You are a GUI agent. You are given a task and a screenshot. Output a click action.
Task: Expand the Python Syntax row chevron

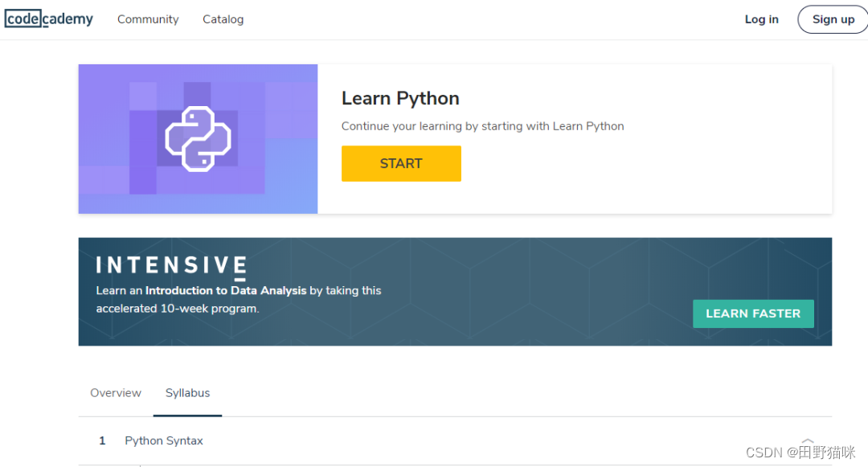pos(808,441)
